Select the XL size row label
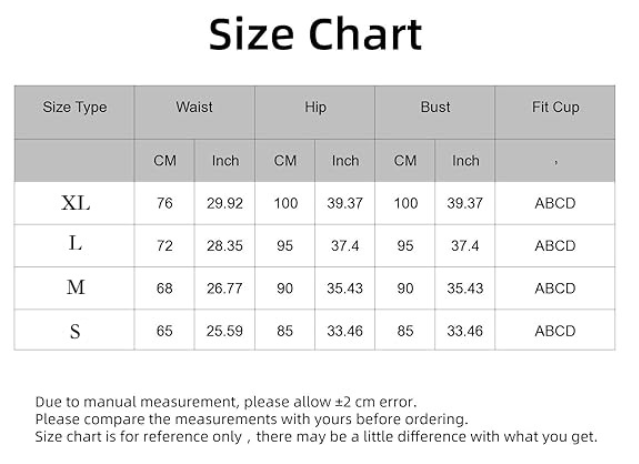Image resolution: width=639 pixels, height=464 pixels. tap(75, 203)
